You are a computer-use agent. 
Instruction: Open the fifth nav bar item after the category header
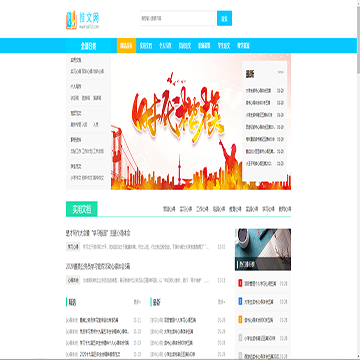204,46
